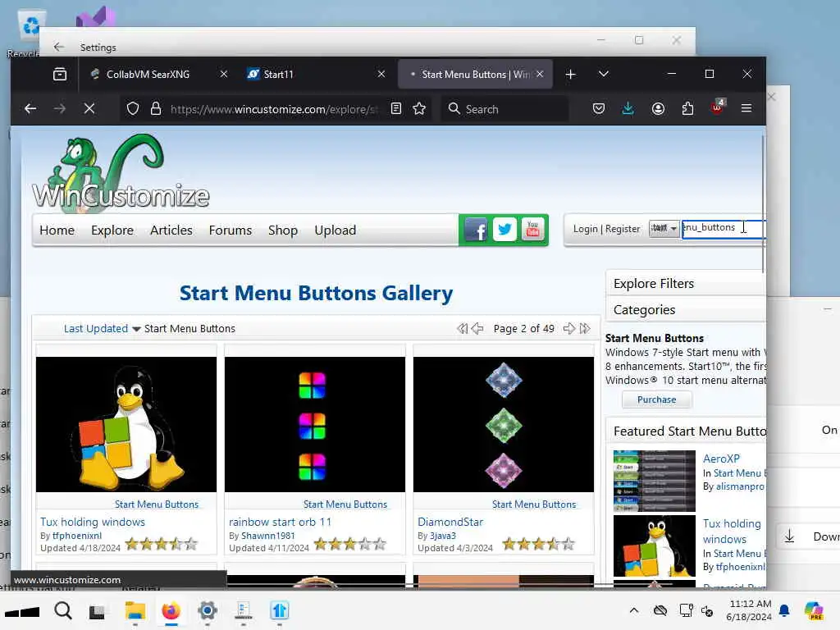
Task: Show site security padlock info
Action: pyautogui.click(x=156, y=109)
